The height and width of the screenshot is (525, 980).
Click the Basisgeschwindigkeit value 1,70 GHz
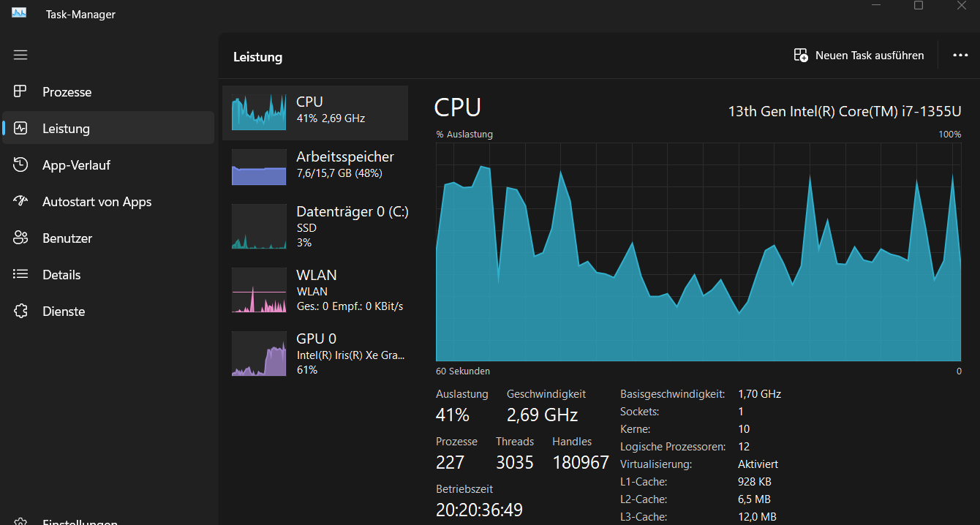click(760, 394)
